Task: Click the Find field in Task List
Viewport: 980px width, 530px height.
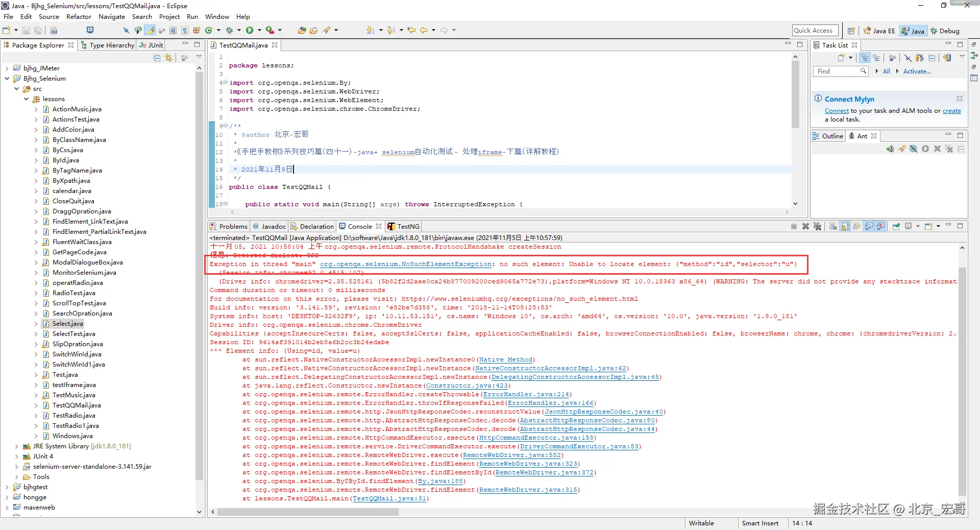Action: 840,71
